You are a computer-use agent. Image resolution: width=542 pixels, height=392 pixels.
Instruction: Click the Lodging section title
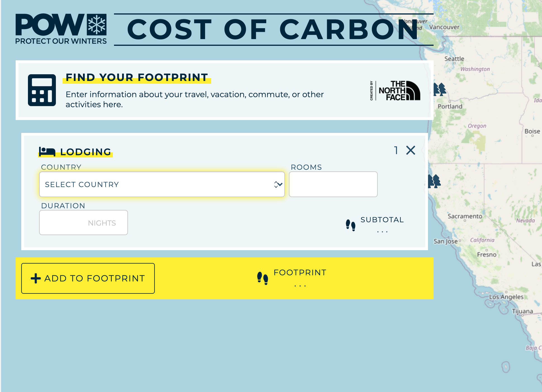[85, 152]
